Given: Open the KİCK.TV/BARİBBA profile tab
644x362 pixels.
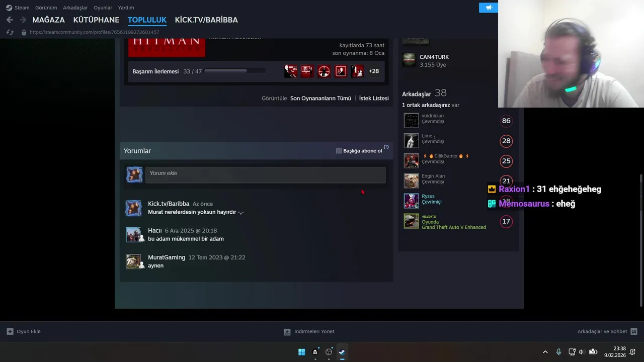Looking at the screenshot, I should [x=206, y=20].
